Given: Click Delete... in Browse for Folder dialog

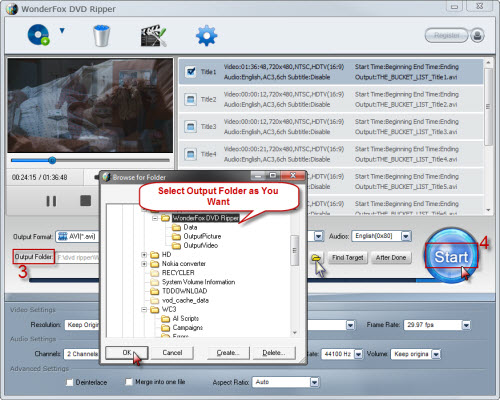Looking at the screenshot, I should point(274,353).
